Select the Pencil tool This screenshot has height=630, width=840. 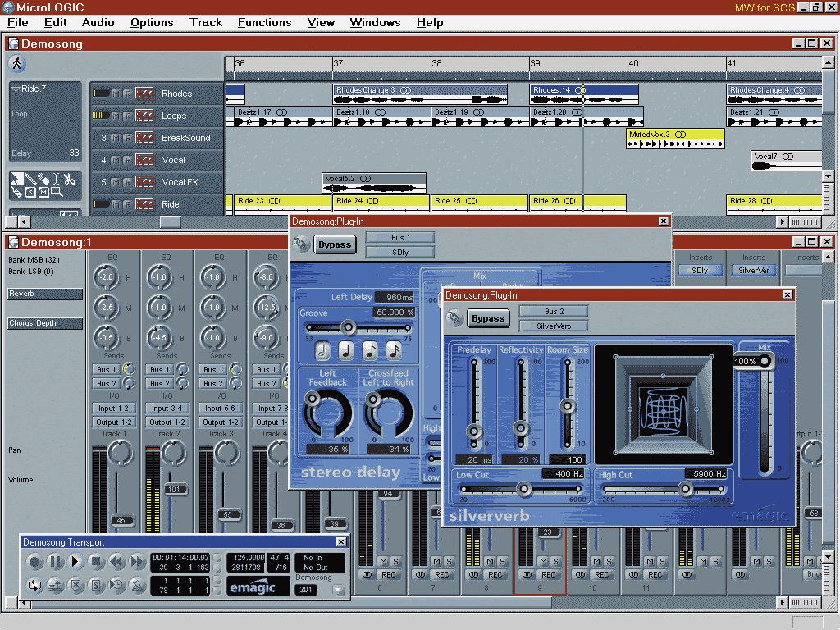[x=30, y=180]
